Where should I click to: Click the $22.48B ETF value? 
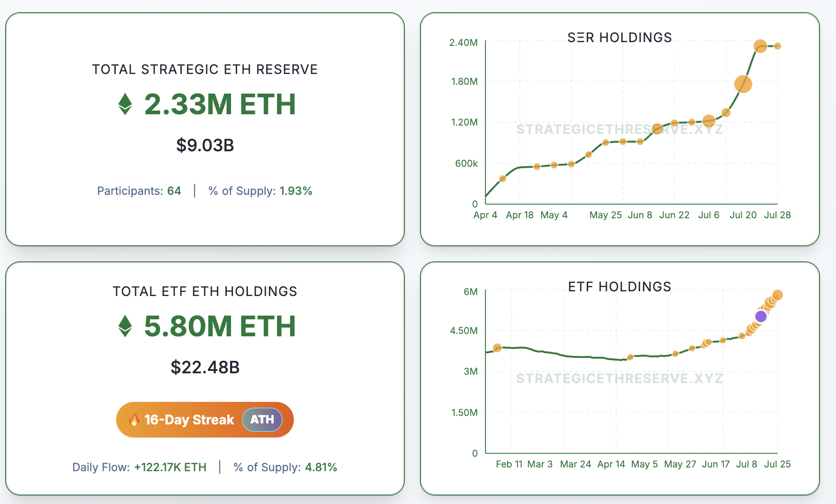click(x=205, y=368)
